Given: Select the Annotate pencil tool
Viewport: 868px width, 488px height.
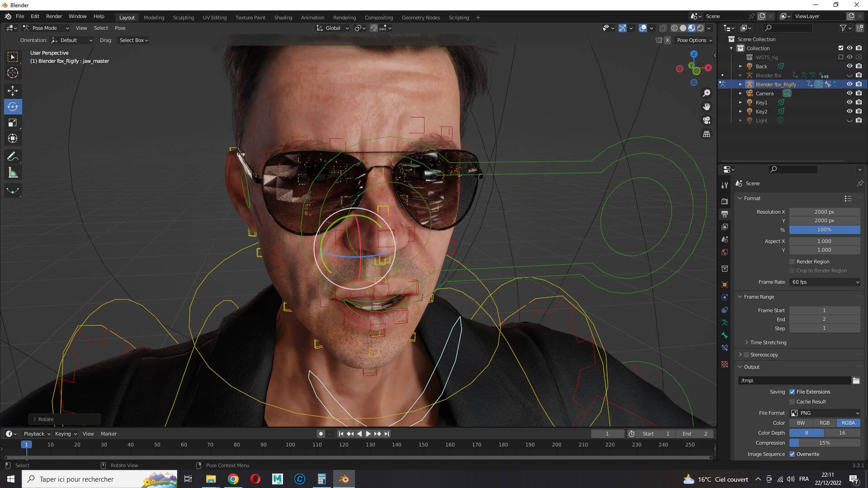Looking at the screenshot, I should click(13, 157).
